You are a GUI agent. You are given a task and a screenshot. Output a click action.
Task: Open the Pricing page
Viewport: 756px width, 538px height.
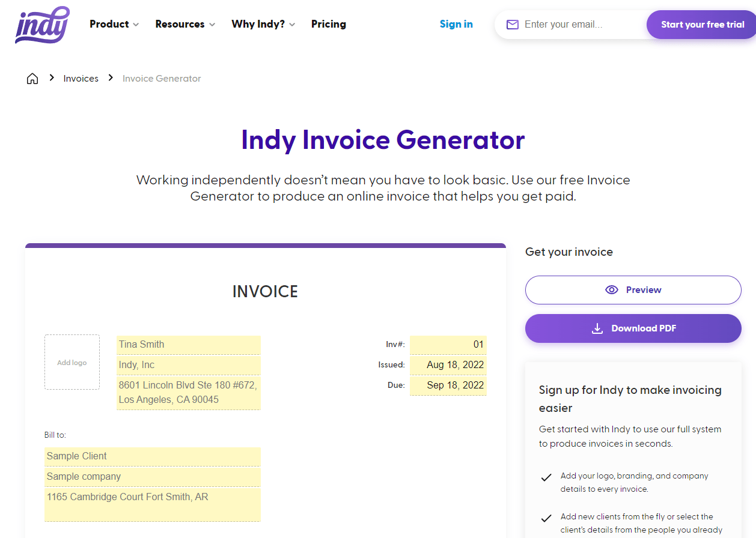tap(328, 25)
